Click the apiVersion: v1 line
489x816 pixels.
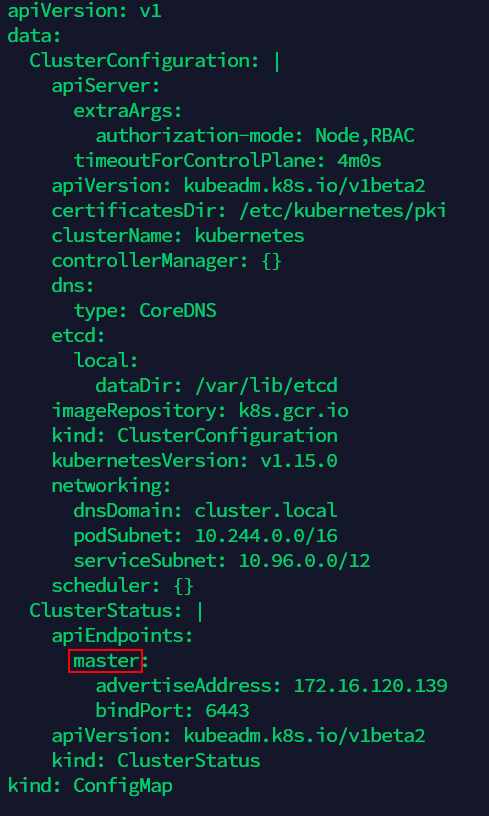[x=85, y=11]
